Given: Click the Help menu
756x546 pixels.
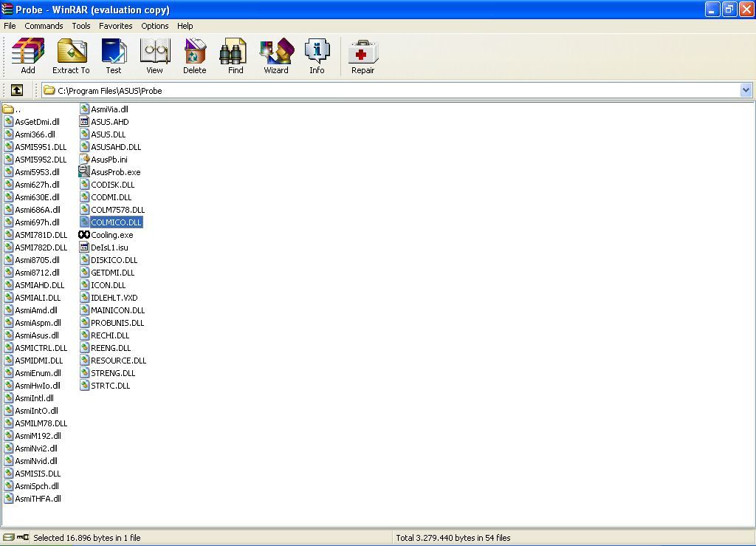Looking at the screenshot, I should click(185, 26).
